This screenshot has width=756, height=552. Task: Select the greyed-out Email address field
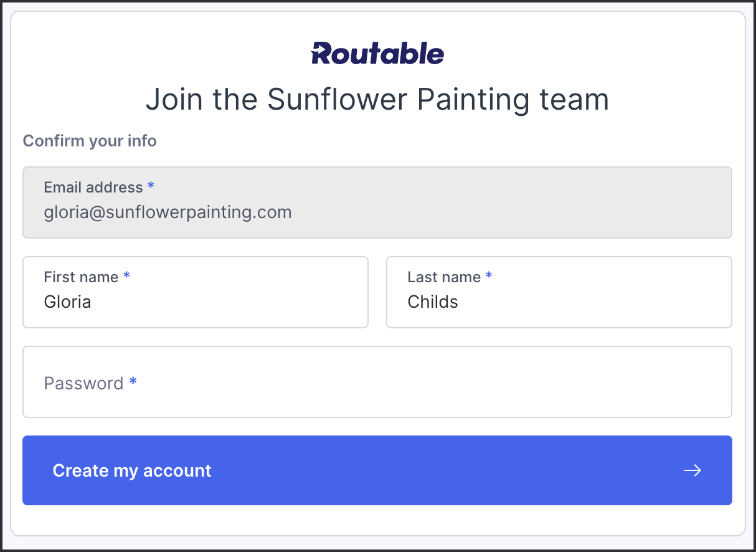tap(377, 202)
